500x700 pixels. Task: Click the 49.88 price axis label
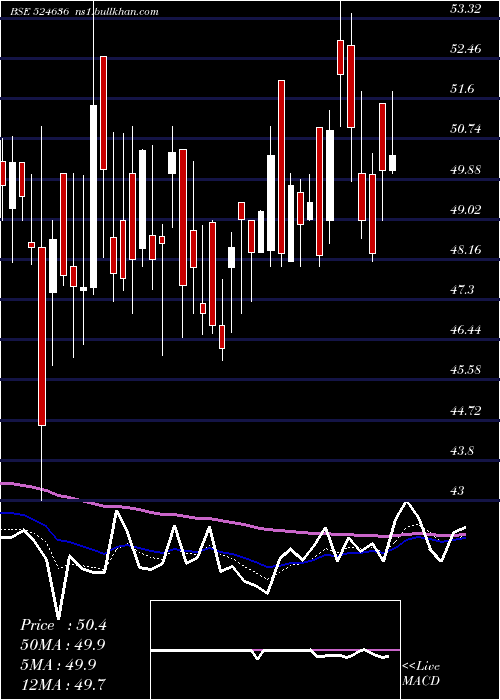[x=466, y=169]
